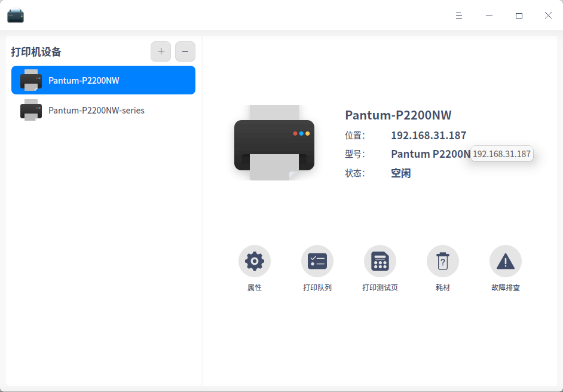The image size is (563, 392).
Task: Minimize the printer manager window
Action: pyautogui.click(x=489, y=16)
